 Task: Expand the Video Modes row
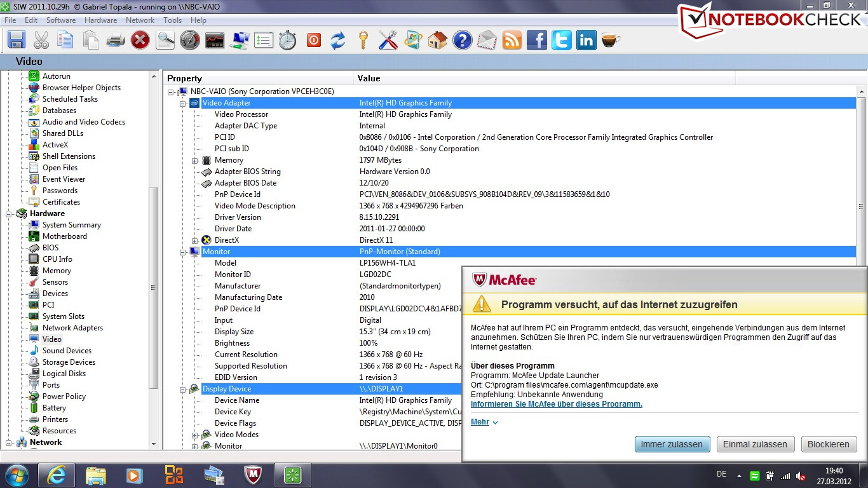point(195,435)
